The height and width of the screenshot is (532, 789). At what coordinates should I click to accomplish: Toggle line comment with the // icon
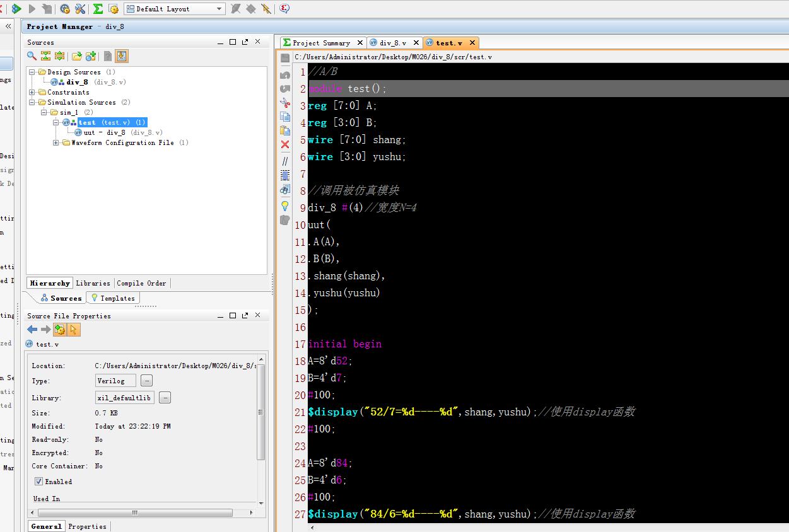point(285,161)
